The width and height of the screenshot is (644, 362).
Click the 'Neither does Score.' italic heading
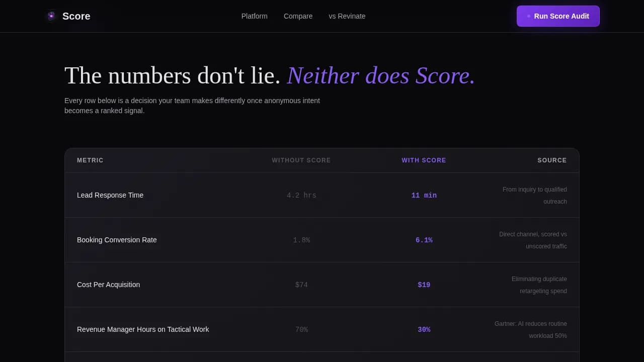coord(381,75)
